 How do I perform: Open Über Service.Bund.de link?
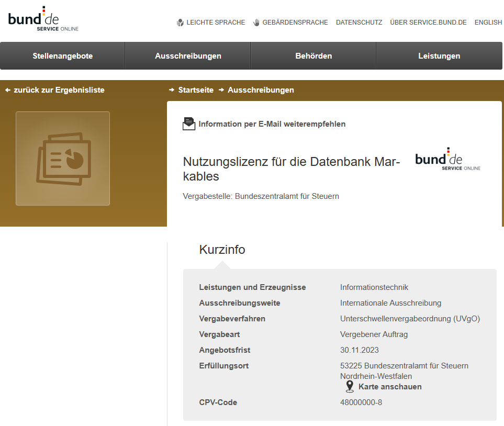coord(428,23)
